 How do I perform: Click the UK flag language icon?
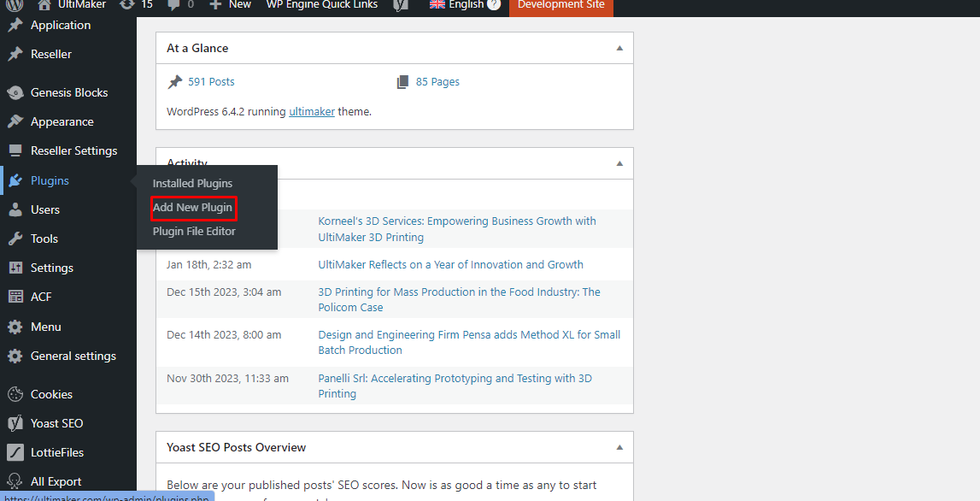coord(438,5)
